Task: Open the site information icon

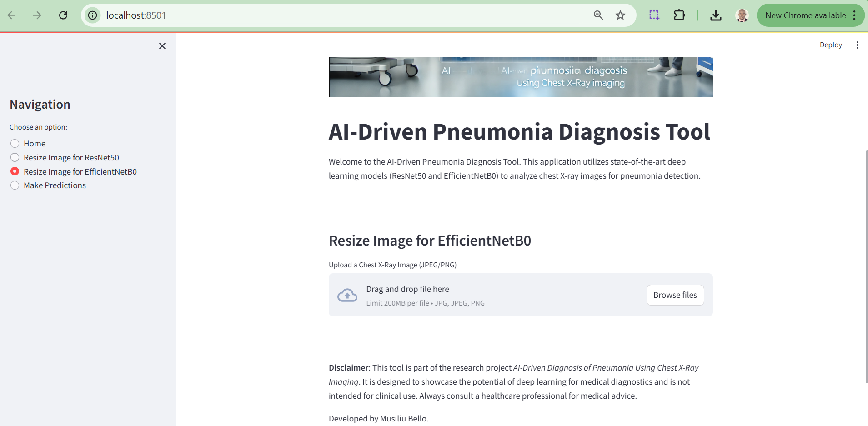Action: pos(93,15)
